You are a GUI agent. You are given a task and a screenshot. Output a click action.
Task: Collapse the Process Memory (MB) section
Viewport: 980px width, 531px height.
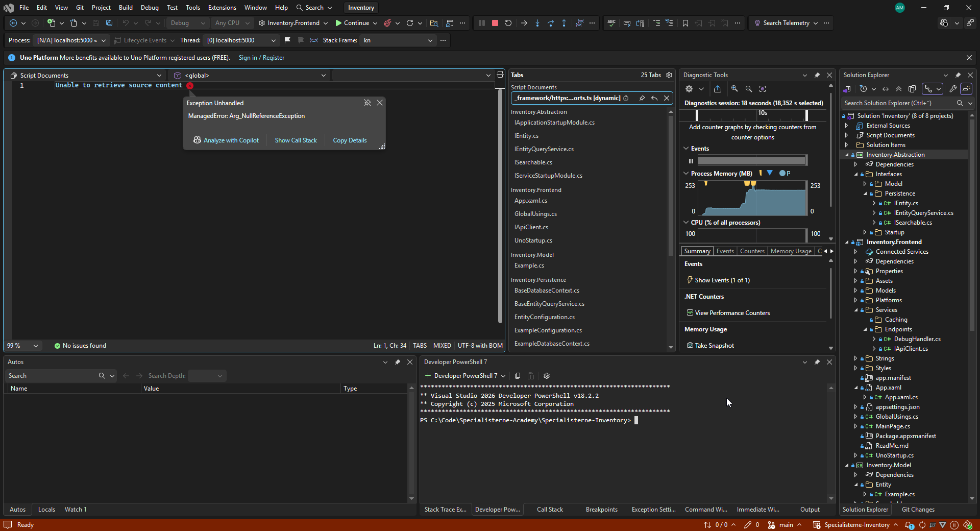(686, 174)
